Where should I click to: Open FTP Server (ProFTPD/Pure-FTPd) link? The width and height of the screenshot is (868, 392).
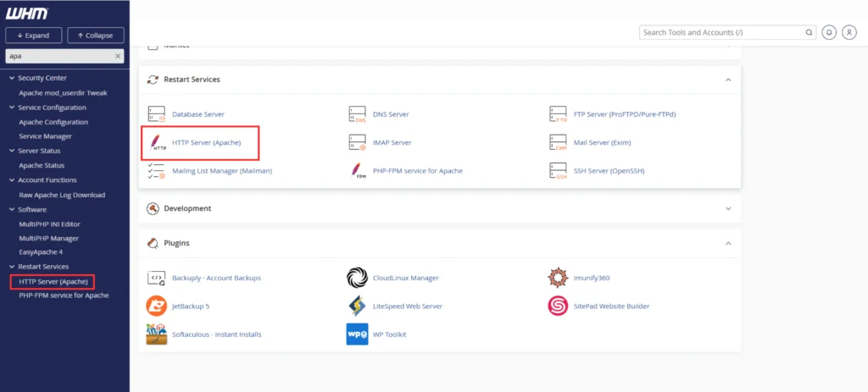pos(625,114)
